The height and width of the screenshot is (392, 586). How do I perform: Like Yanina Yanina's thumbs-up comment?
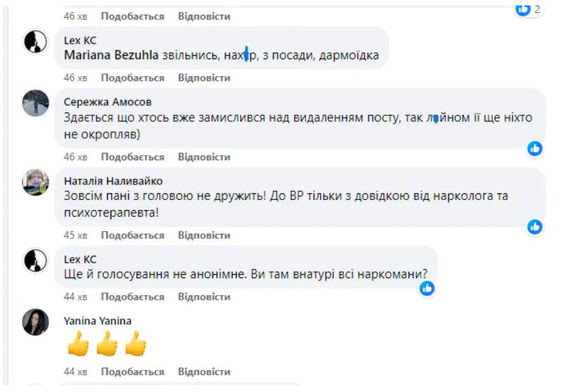(x=132, y=372)
